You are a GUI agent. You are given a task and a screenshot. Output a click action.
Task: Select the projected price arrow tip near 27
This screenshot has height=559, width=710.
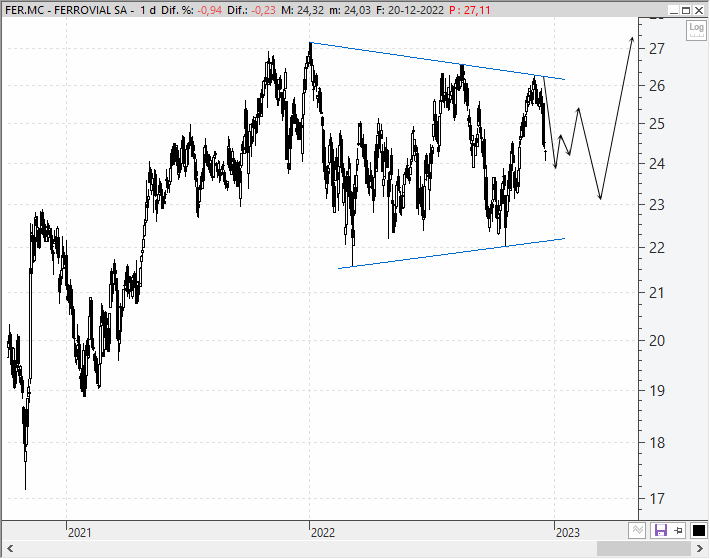coord(632,40)
